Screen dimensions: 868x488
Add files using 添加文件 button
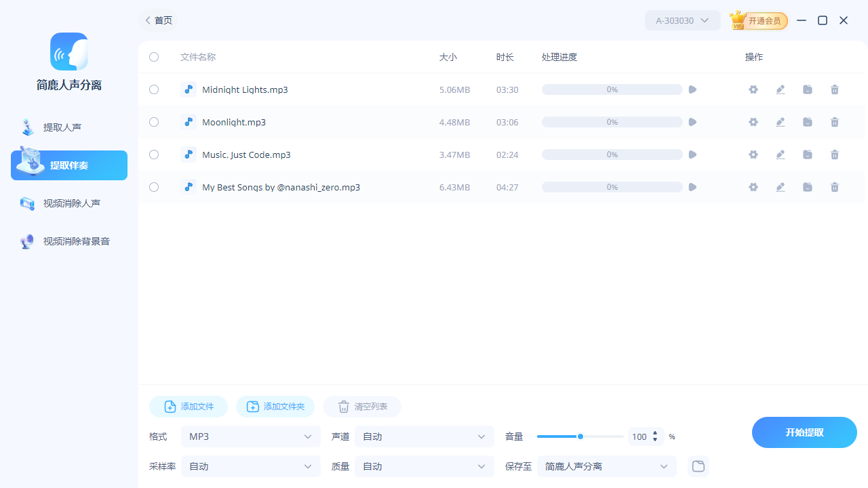pyautogui.click(x=188, y=407)
